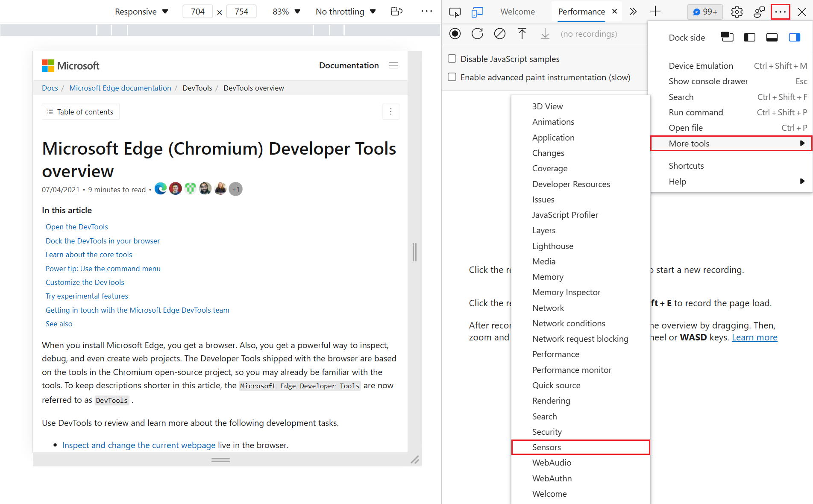Viewport: 813px width, 504px height.
Task: Open the no recordings dropdown
Action: 589,34
